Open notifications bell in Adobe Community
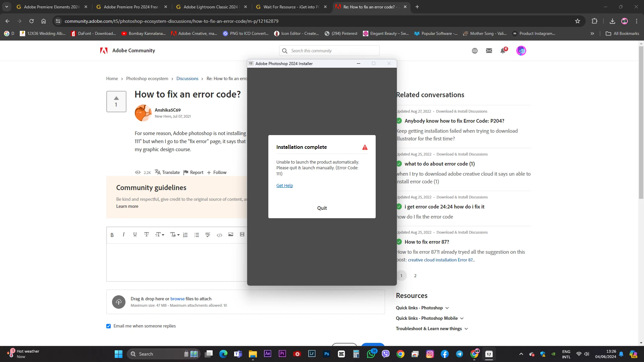The image size is (644, 362). point(503,51)
